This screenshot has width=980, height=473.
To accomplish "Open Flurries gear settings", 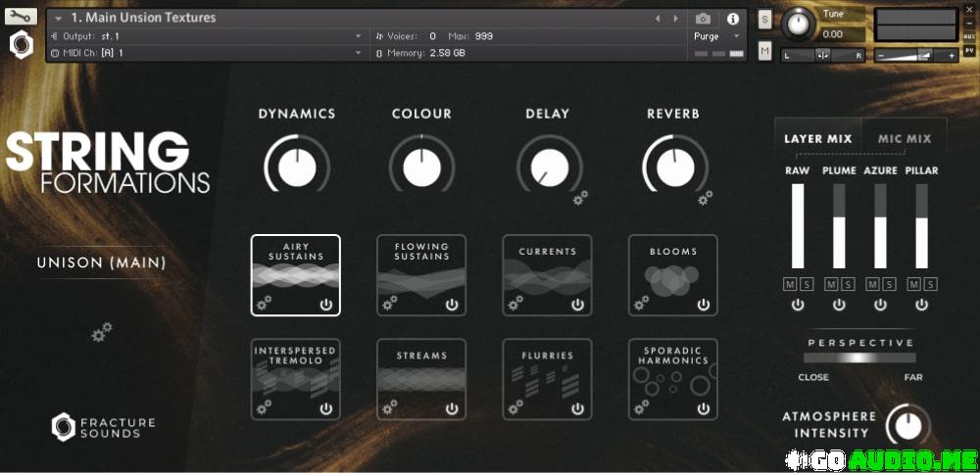I will coord(515,407).
